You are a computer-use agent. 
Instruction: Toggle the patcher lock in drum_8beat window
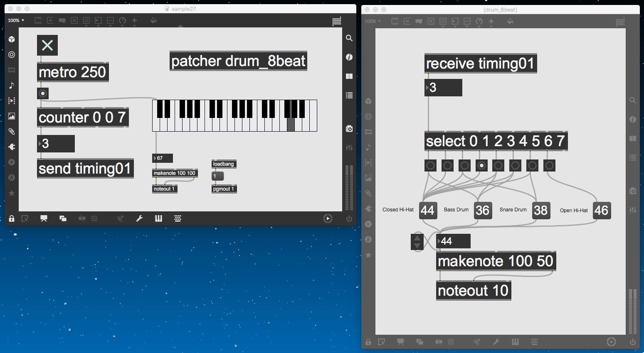click(x=368, y=342)
